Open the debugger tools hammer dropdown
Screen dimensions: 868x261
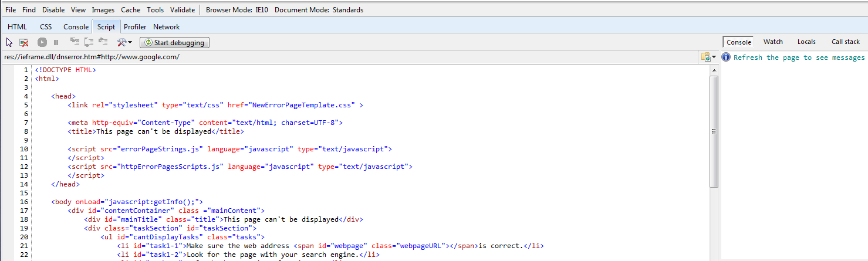click(124, 42)
